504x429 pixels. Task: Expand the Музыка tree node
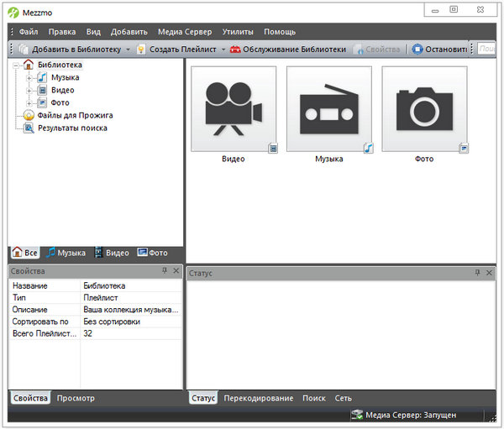click(x=29, y=77)
